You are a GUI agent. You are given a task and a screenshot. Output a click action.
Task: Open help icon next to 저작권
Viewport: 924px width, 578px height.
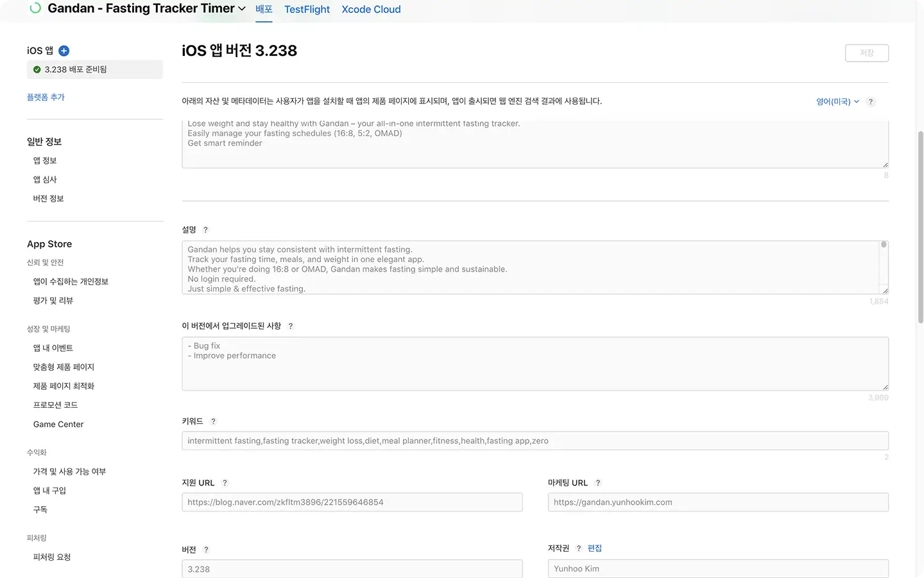[578, 548]
